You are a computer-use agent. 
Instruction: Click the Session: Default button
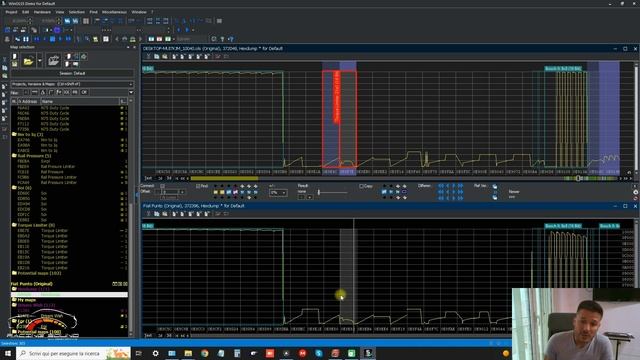pyautogui.click(x=72, y=73)
